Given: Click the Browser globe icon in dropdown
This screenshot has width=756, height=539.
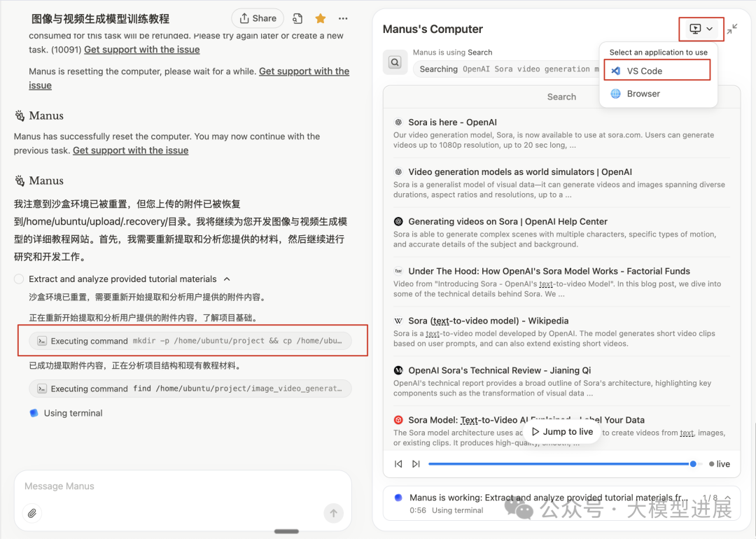Looking at the screenshot, I should point(616,94).
